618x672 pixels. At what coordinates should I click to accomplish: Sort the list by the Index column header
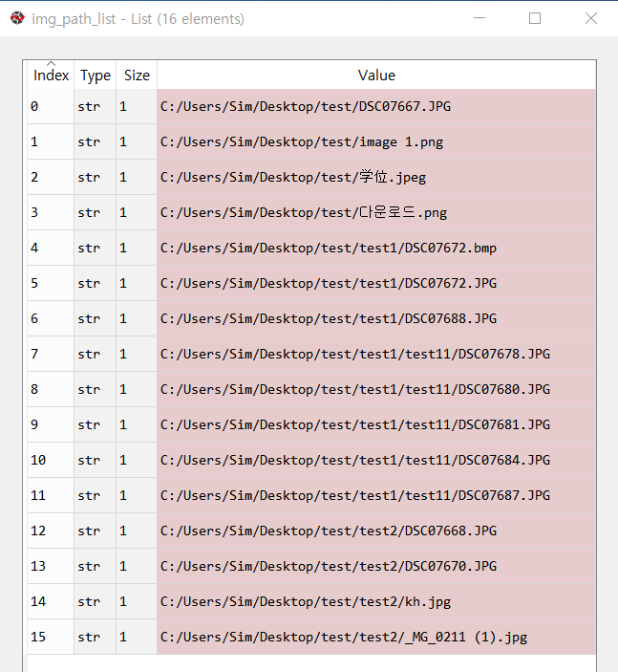click(x=51, y=76)
